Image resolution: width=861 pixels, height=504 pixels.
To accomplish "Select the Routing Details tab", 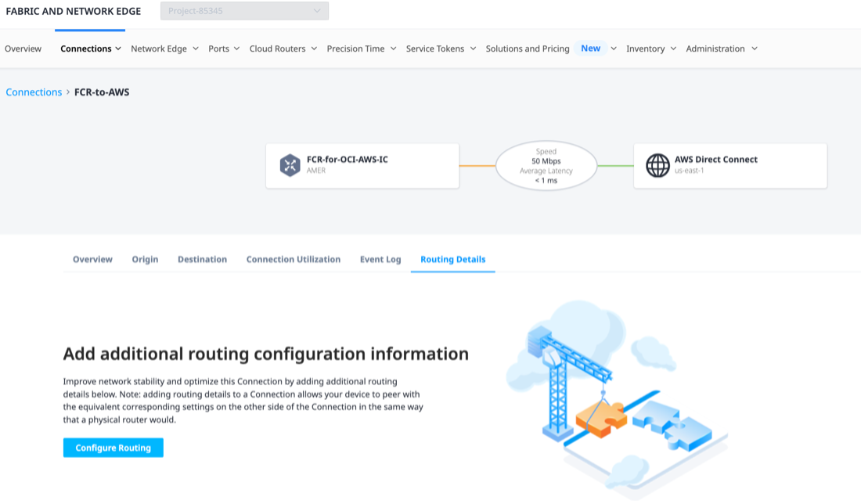I will tap(453, 259).
